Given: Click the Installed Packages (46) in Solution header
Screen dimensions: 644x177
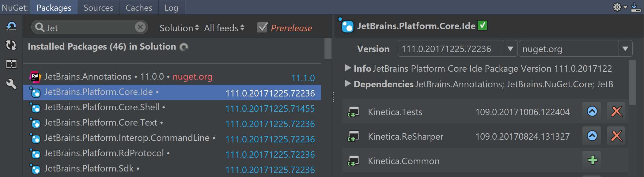Looking at the screenshot, I should click(102, 47).
